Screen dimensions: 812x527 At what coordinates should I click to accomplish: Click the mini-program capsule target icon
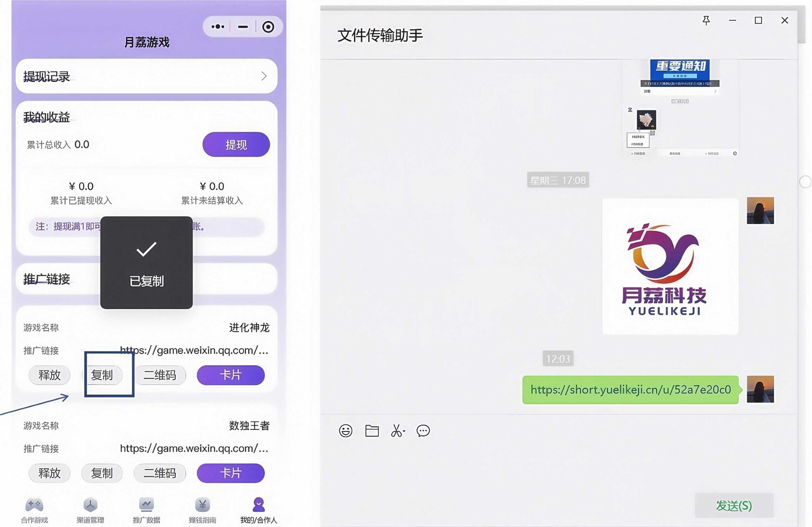[x=268, y=26]
